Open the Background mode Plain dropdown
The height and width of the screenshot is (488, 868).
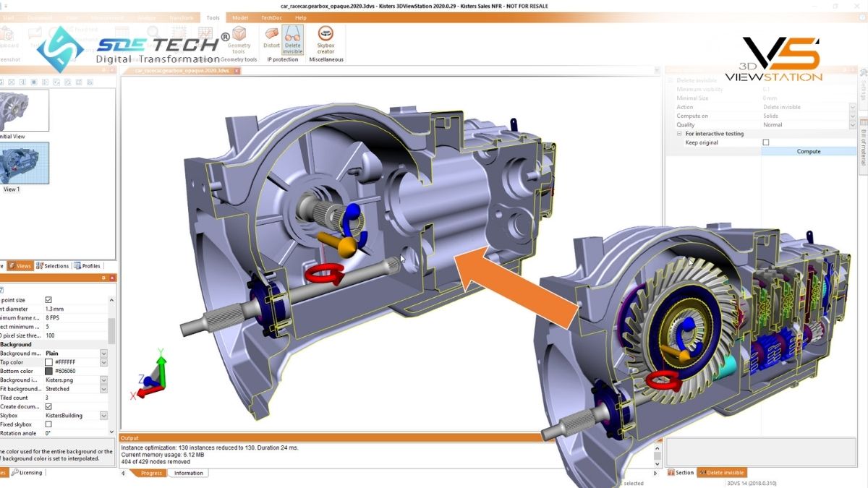tap(103, 354)
